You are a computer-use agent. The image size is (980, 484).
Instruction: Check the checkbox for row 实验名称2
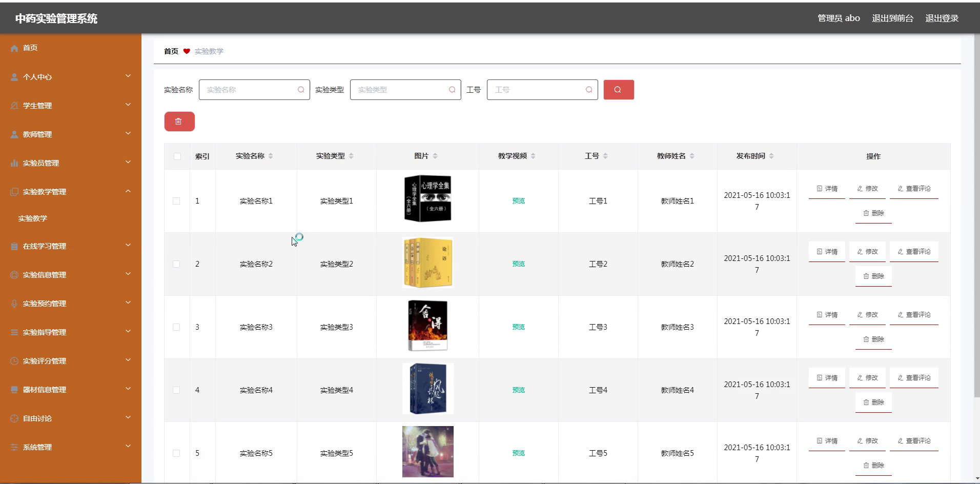click(176, 264)
